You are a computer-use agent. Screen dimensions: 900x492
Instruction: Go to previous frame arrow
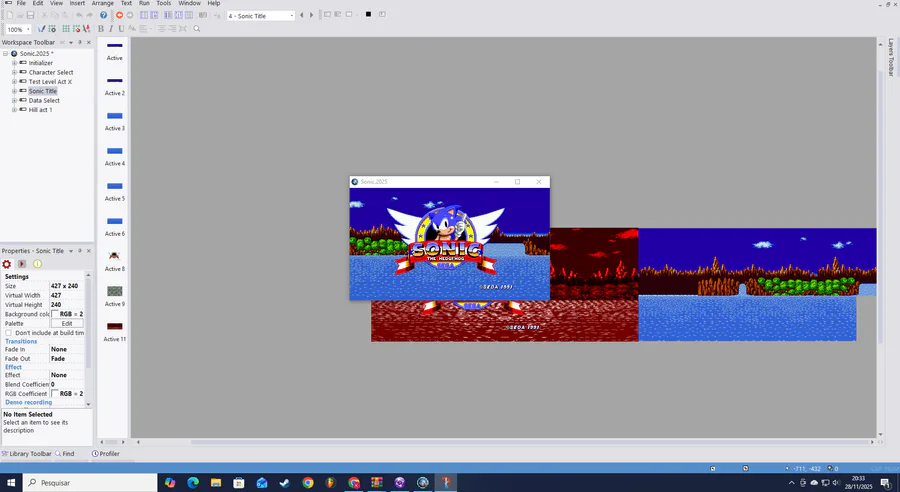click(x=302, y=15)
